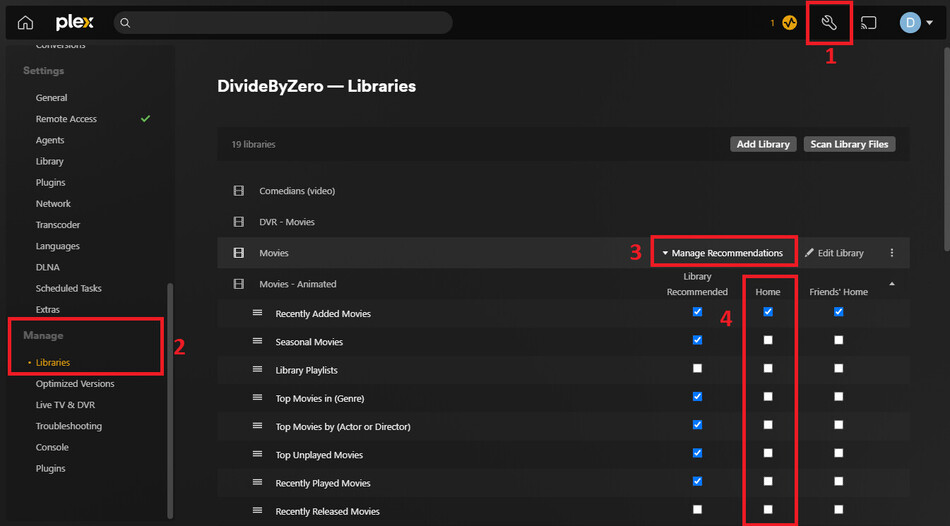Screen dimensions: 950x526
Task: Open Languages settings link
Action: (58, 246)
